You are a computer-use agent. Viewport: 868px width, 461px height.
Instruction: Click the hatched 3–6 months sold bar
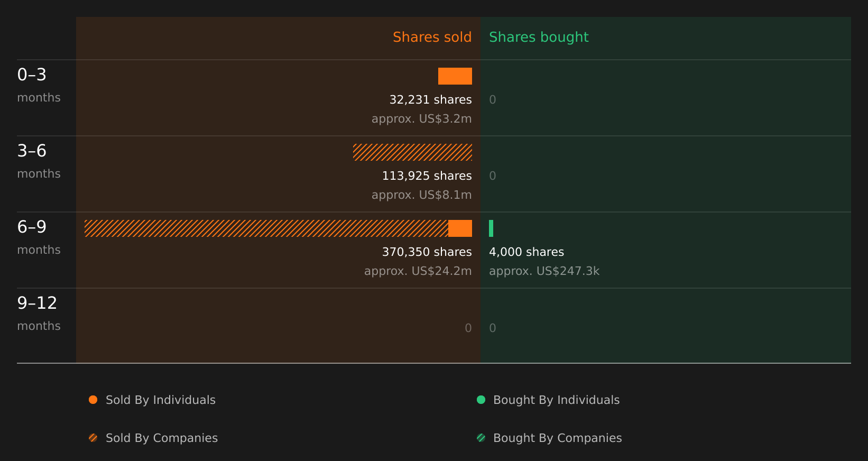(x=412, y=152)
